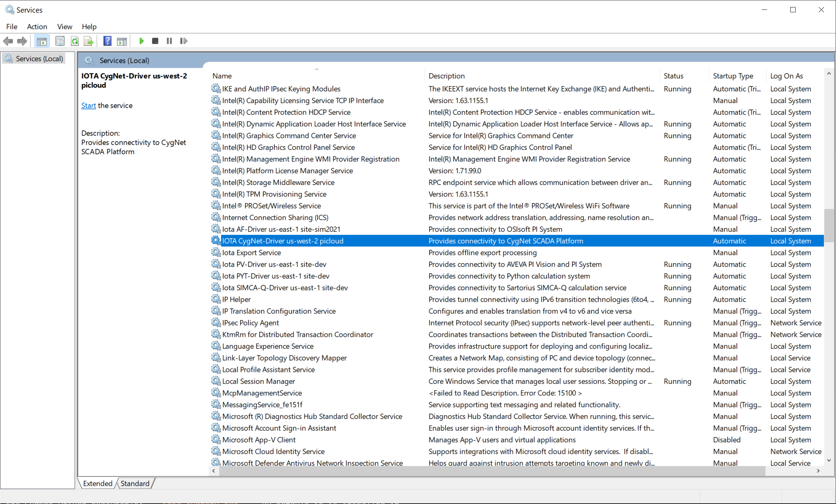Image resolution: width=836 pixels, height=504 pixels.
Task: Sort by the Status column header
Action: (x=684, y=76)
